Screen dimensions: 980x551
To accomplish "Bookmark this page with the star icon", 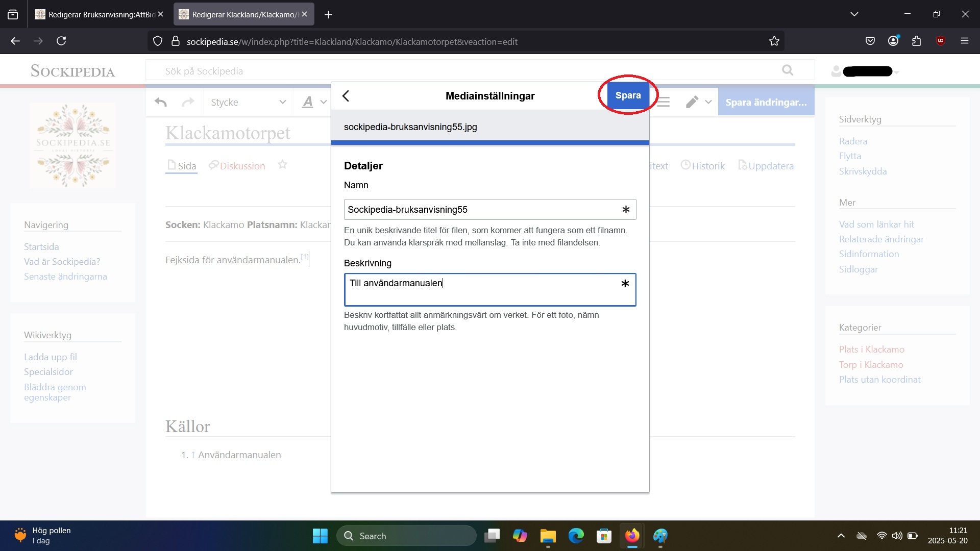I will (x=774, y=41).
